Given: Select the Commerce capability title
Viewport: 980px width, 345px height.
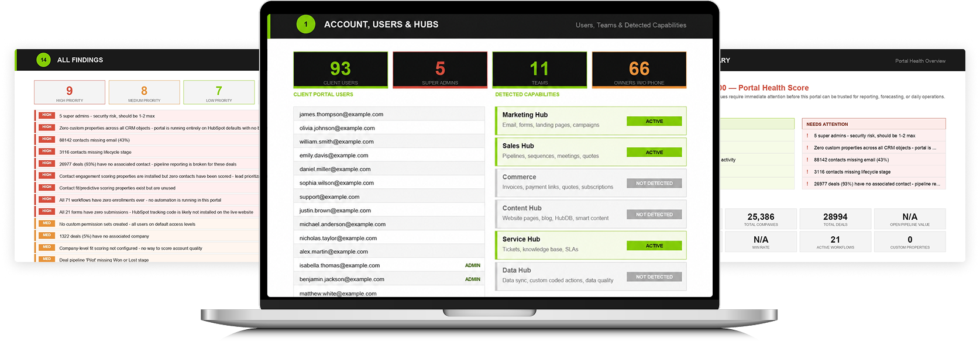Looking at the screenshot, I should [x=519, y=177].
